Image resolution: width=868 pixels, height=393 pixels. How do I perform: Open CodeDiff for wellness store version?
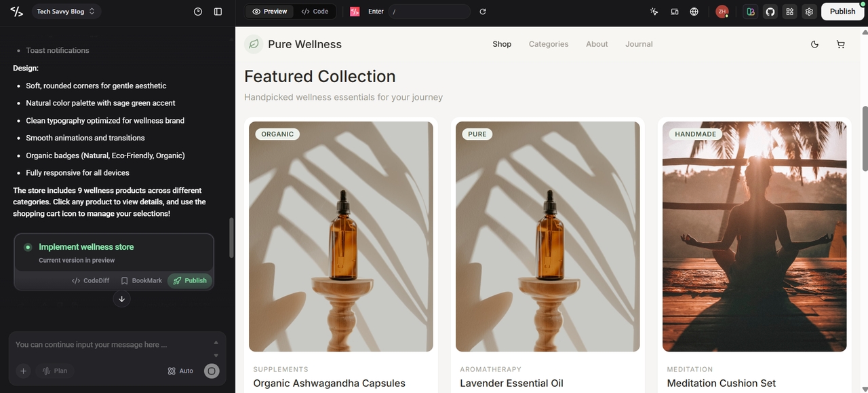(91, 280)
